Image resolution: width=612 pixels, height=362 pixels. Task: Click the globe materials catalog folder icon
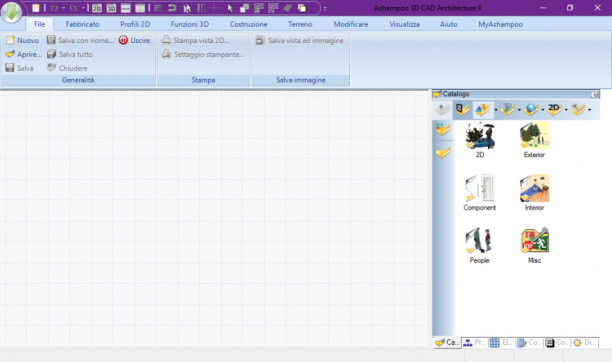531,110
